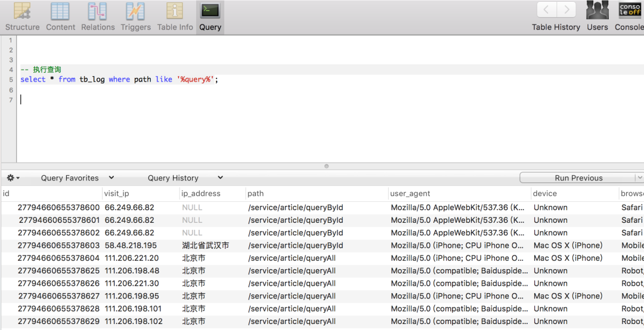This screenshot has width=644, height=330.
Task: Open the Users management icon
Action: pos(597,10)
